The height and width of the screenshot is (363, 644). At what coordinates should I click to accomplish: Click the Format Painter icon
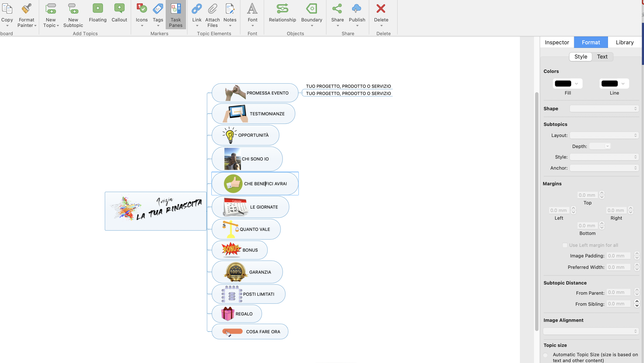pyautogui.click(x=26, y=9)
